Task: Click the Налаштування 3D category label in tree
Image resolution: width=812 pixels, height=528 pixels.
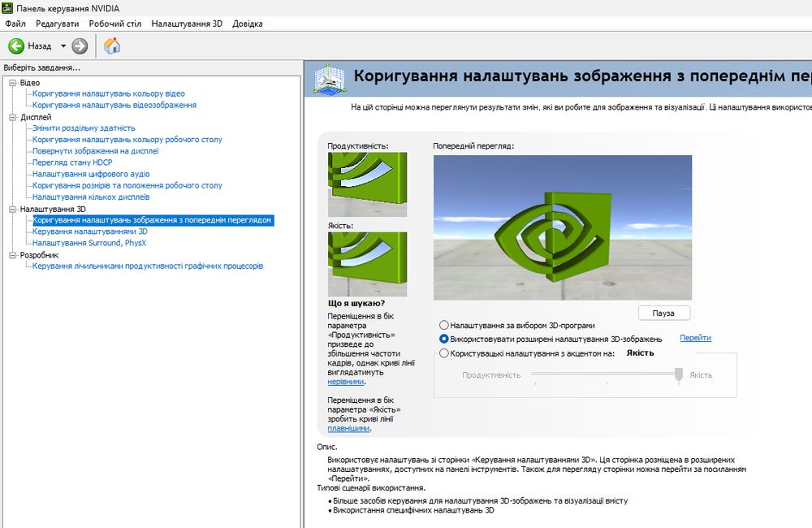Action: pos(53,210)
